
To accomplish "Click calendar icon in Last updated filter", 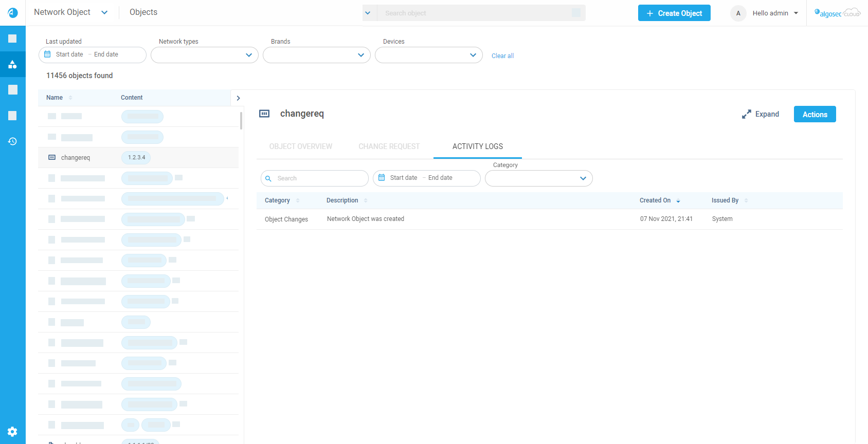I will coord(47,54).
